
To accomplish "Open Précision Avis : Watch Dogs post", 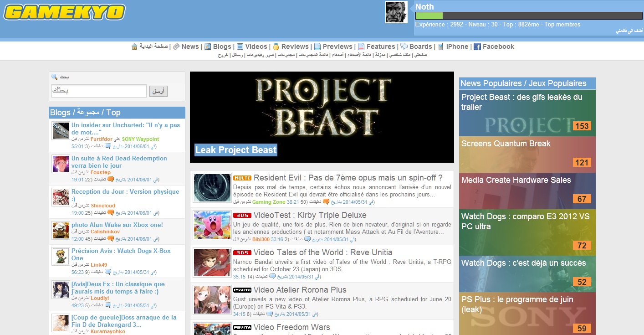I will point(121,254).
